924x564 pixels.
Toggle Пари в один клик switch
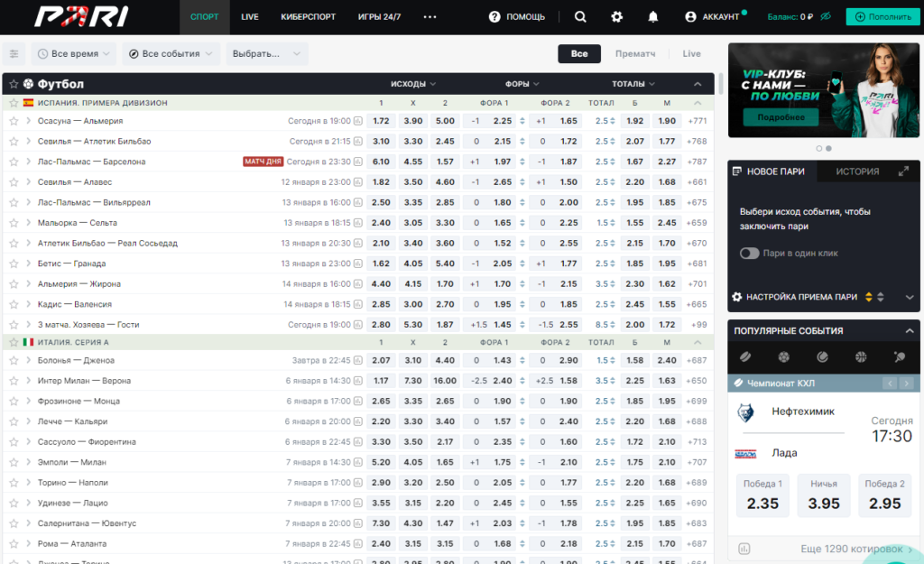pyautogui.click(x=749, y=253)
